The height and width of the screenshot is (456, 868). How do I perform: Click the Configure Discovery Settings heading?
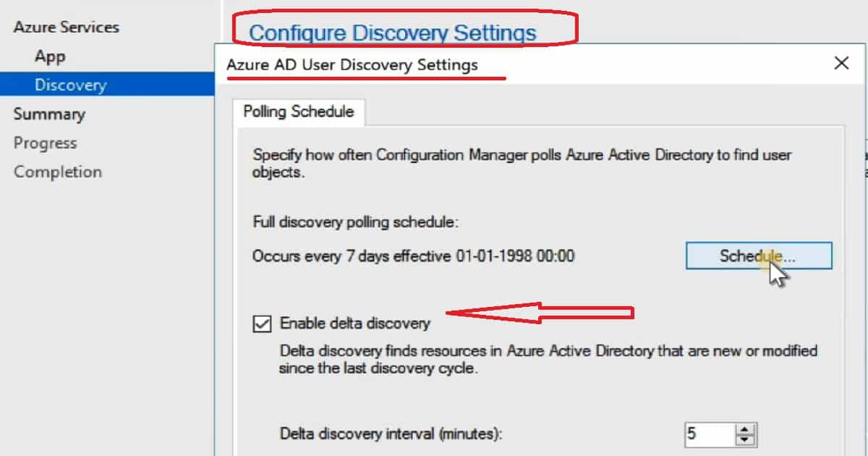pyautogui.click(x=393, y=33)
